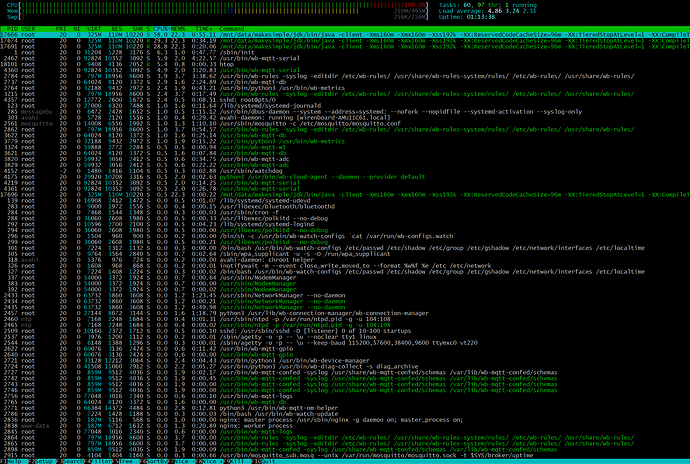The image size is (690, 464).
Task: Select the sshd [listener] process row
Action: (x=345, y=331)
